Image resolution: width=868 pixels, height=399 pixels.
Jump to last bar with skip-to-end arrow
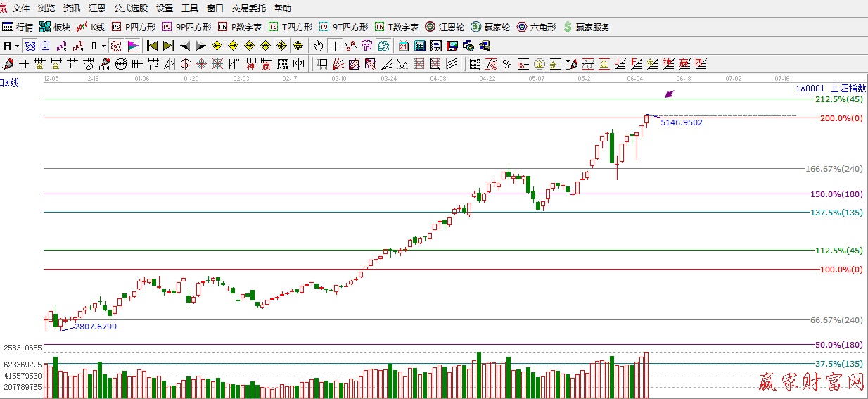(x=168, y=46)
